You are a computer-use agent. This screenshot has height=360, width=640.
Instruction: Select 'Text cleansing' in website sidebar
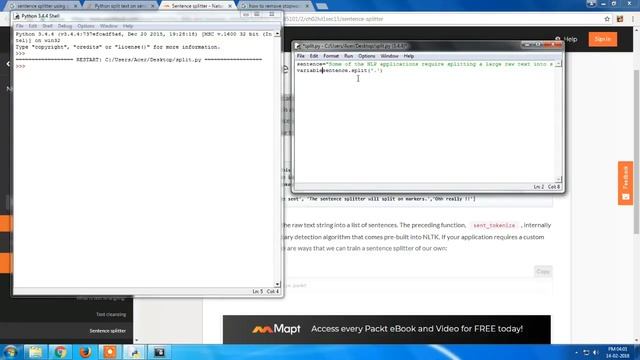click(x=111, y=314)
